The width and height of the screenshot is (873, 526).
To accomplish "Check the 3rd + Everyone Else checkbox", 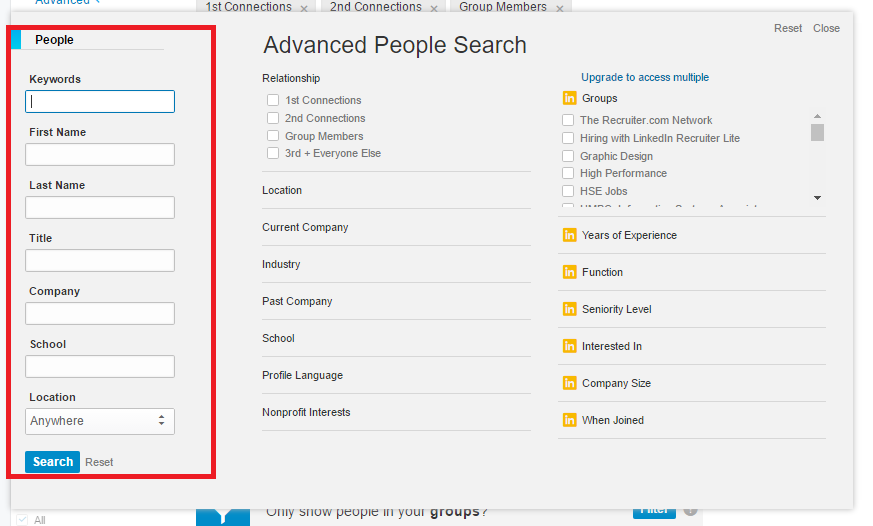I will pyautogui.click(x=273, y=153).
